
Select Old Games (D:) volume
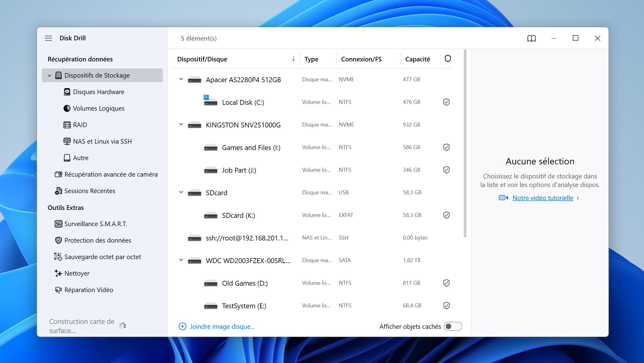[x=313, y=283]
